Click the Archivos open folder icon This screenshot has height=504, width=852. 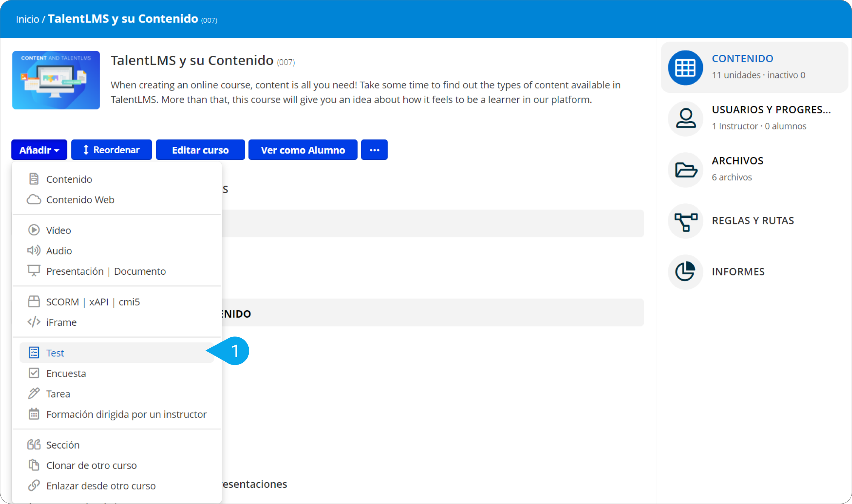coord(685,170)
